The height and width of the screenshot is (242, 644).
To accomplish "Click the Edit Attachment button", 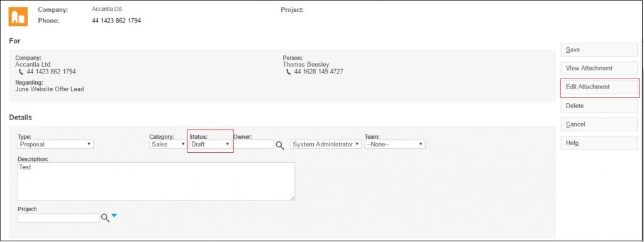I will point(599,87).
